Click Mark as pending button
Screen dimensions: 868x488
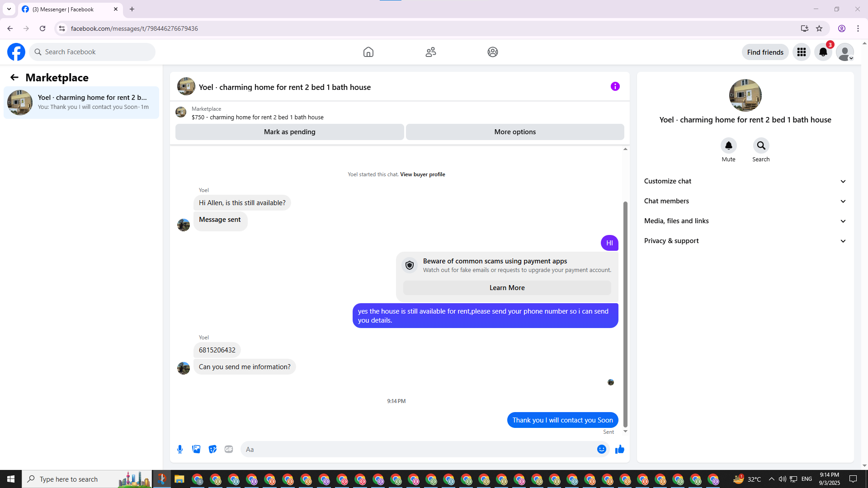coord(289,132)
